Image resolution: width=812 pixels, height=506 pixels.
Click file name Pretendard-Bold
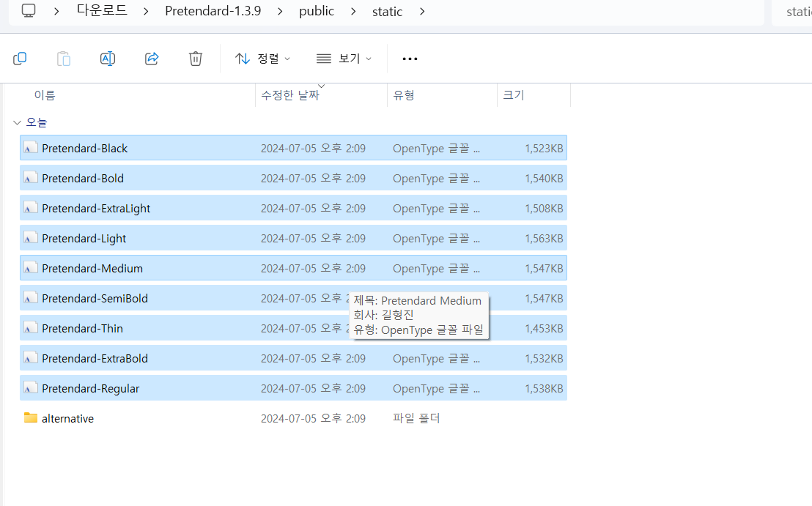pyautogui.click(x=83, y=179)
